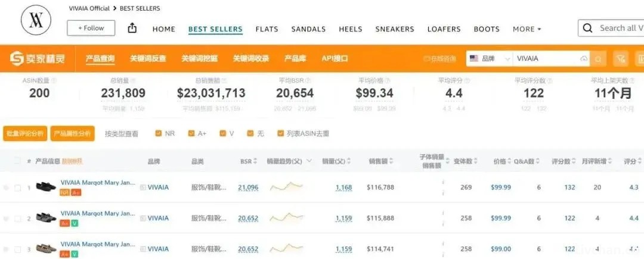Click the green V badge on product row 2
The image size is (644, 259).
(75, 223)
